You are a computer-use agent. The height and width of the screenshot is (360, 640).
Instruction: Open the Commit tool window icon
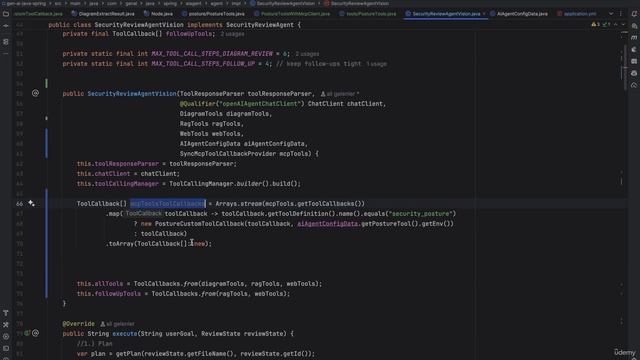tap(6, 26)
